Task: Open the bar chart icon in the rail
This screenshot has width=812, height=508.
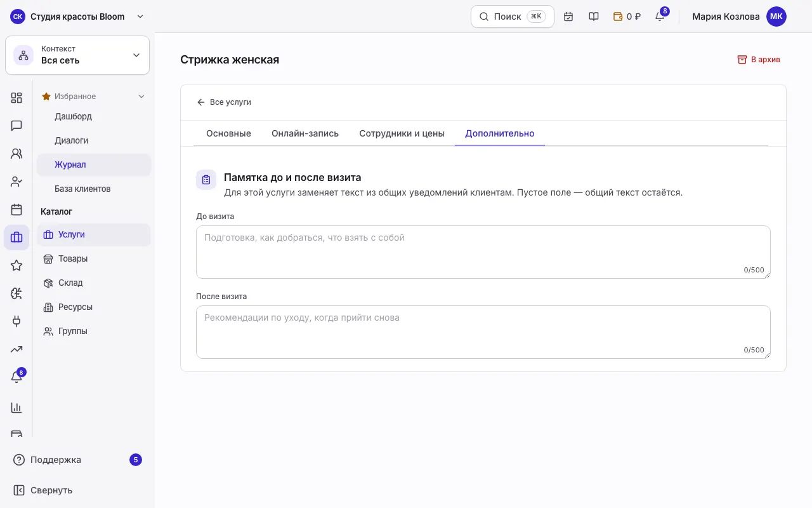Action: click(x=16, y=408)
